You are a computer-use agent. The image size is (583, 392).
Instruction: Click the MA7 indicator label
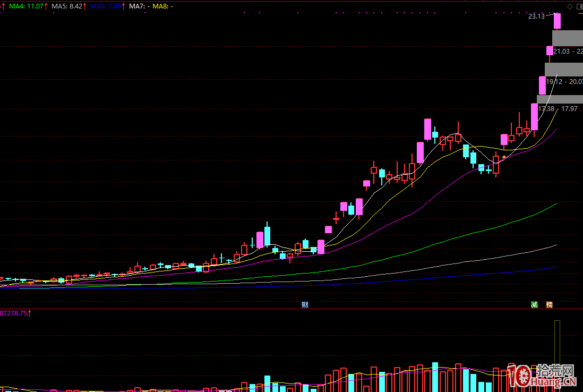pyautogui.click(x=140, y=6)
